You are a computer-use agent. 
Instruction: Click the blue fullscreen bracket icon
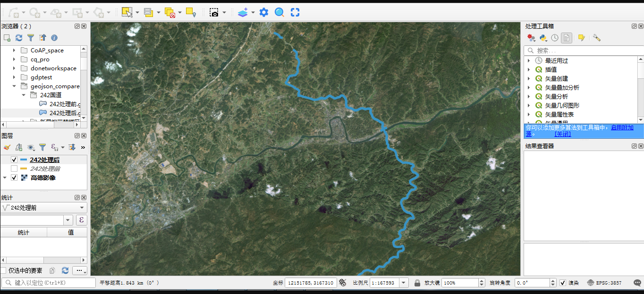[x=295, y=12]
